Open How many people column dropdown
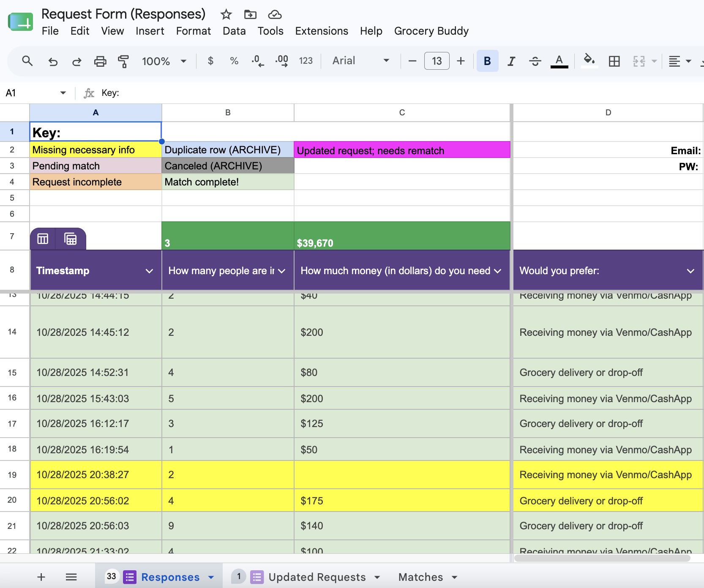Screen dimensions: 704x588 click(x=282, y=271)
